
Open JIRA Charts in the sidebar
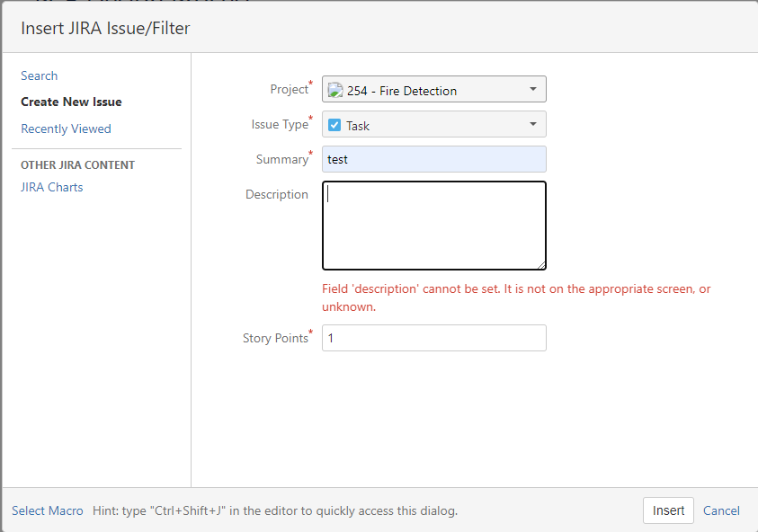52,188
